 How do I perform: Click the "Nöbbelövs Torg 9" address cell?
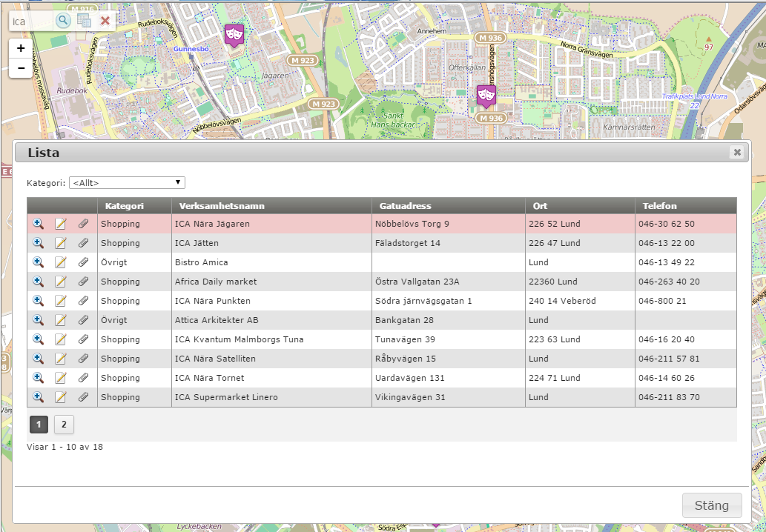(449, 224)
